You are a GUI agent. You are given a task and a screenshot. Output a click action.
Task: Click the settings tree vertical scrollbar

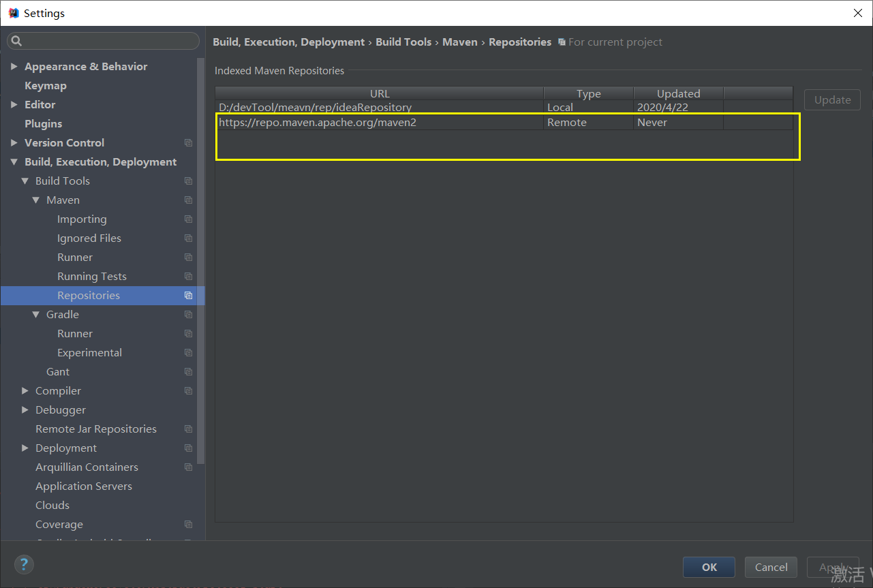click(200, 261)
